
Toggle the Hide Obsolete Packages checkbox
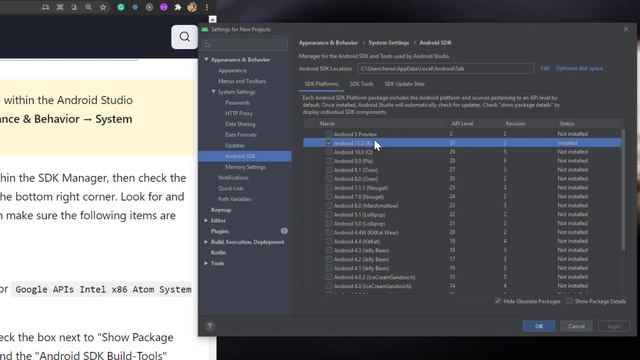(498, 301)
